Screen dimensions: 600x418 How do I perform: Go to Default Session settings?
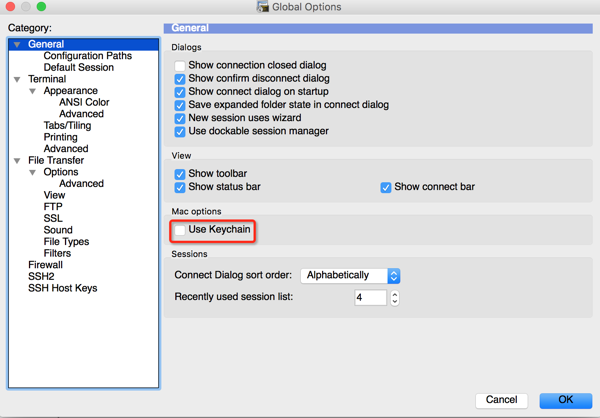[x=78, y=68]
